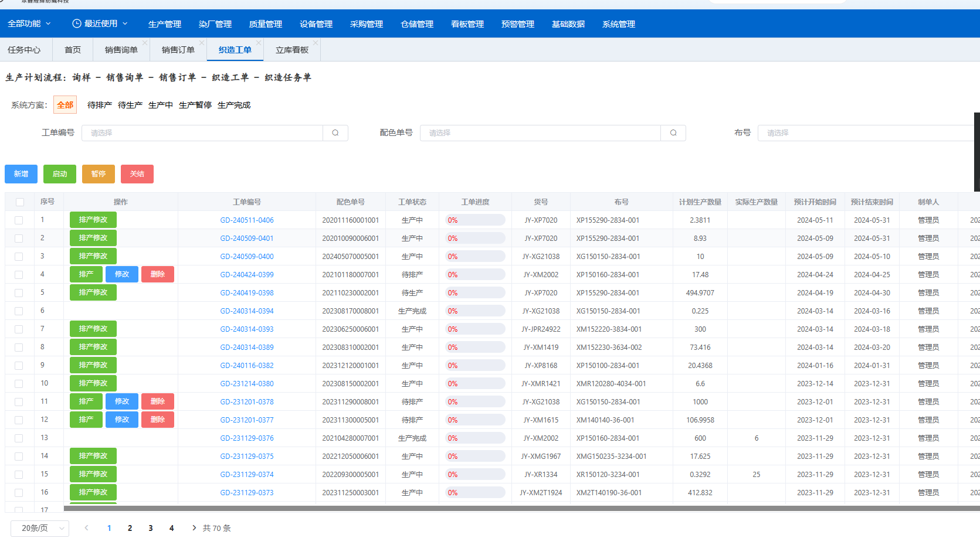The height and width of the screenshot is (545, 980).
Task: Go to previous page arrow
Action: pyautogui.click(x=87, y=528)
